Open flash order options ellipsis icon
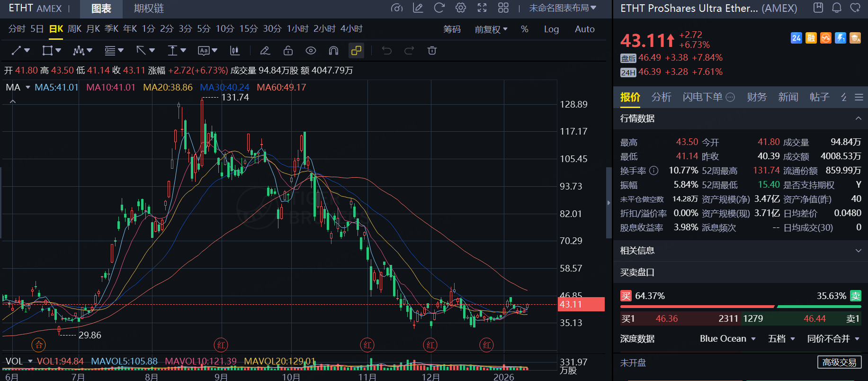Image resolution: width=868 pixels, height=381 pixels. (730, 97)
